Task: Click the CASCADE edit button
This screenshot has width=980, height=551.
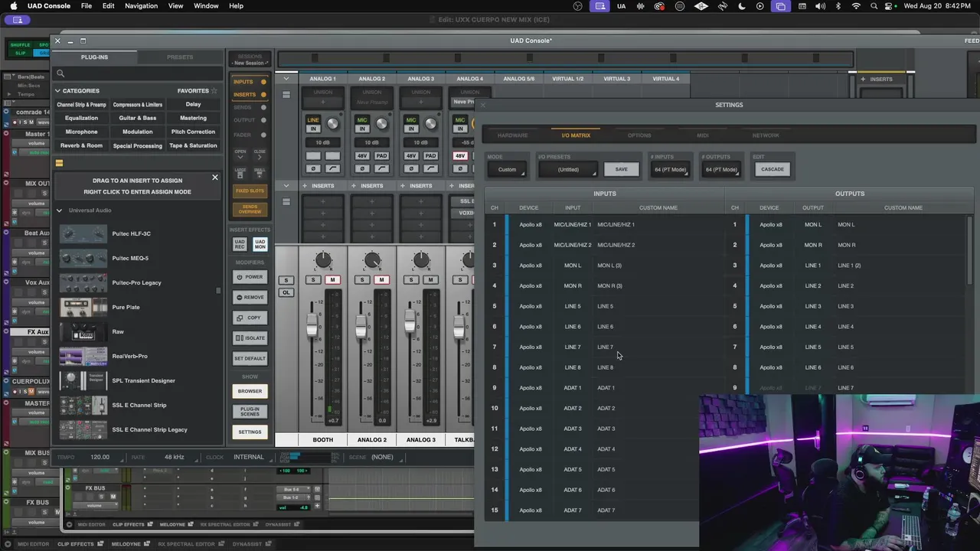Action: pos(772,169)
